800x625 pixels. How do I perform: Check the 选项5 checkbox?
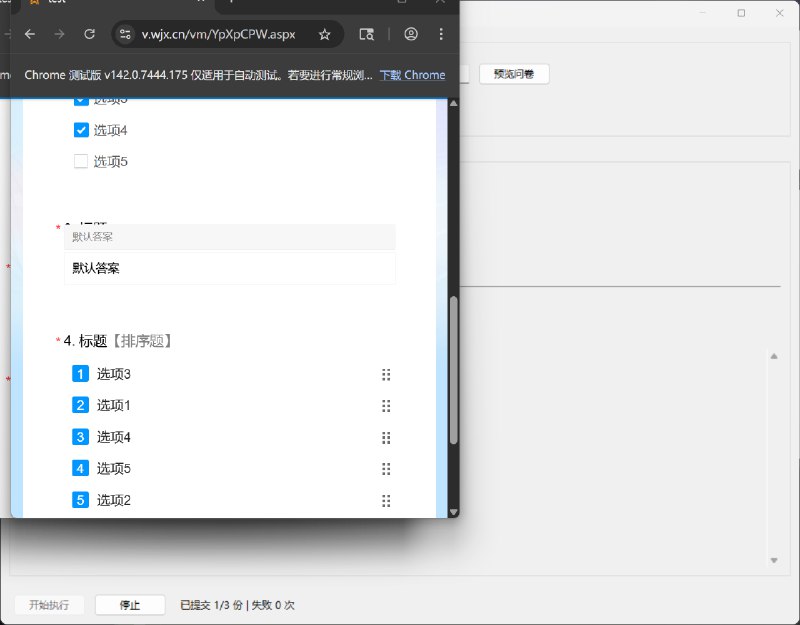click(82, 161)
